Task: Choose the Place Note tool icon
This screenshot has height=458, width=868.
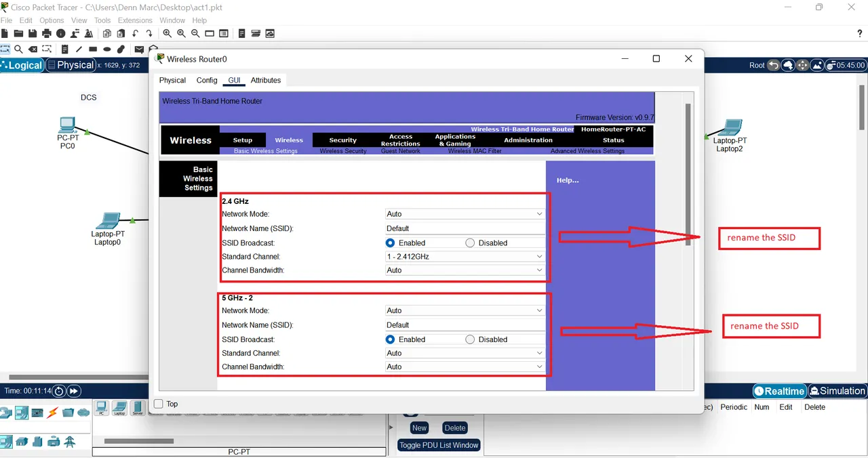Action: pyautogui.click(x=64, y=49)
